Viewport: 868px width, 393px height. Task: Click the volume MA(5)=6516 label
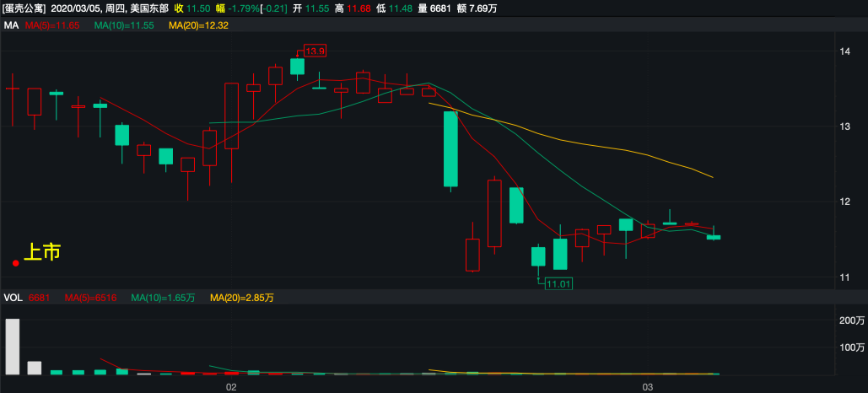coord(94,298)
